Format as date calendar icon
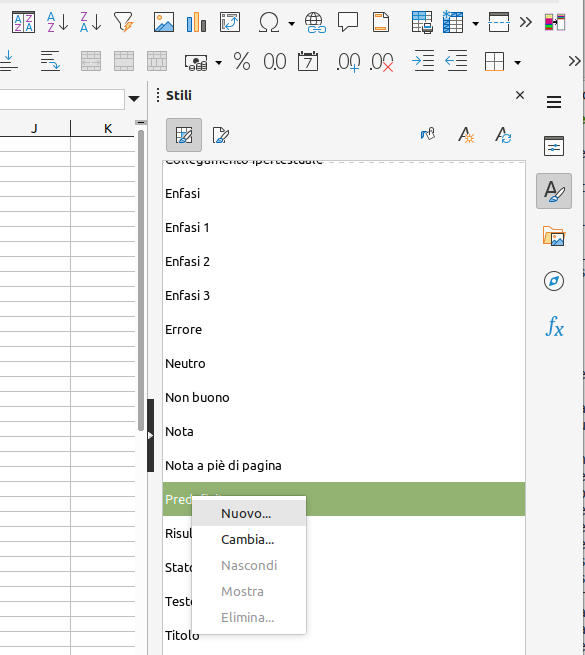585x655 pixels. (x=308, y=61)
